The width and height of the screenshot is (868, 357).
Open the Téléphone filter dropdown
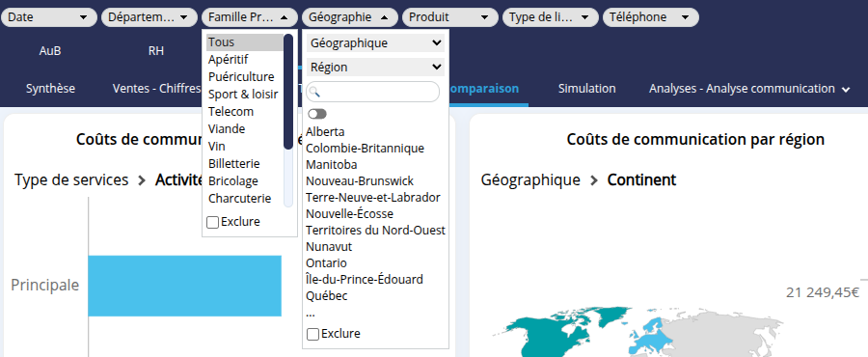[650, 17]
